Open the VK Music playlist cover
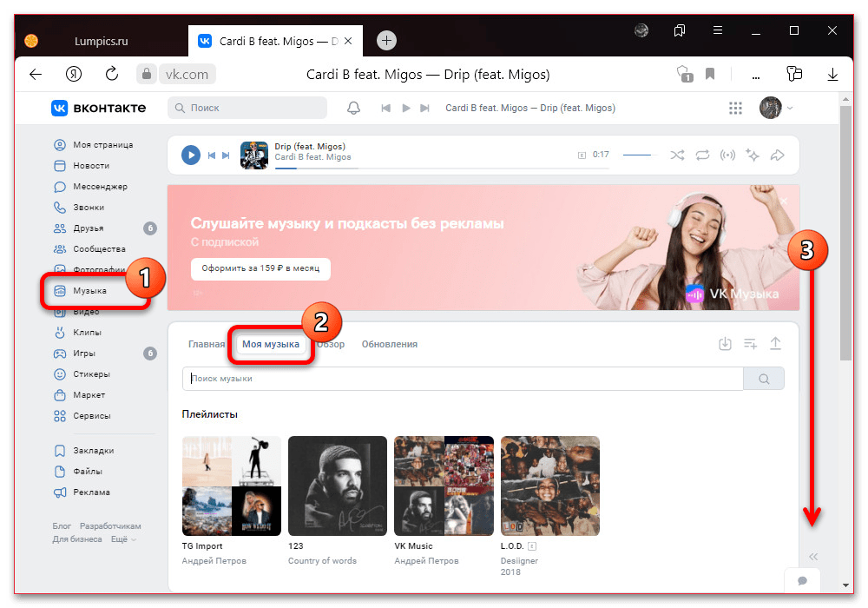Screen dimensions: 868x608 pyautogui.click(x=444, y=486)
